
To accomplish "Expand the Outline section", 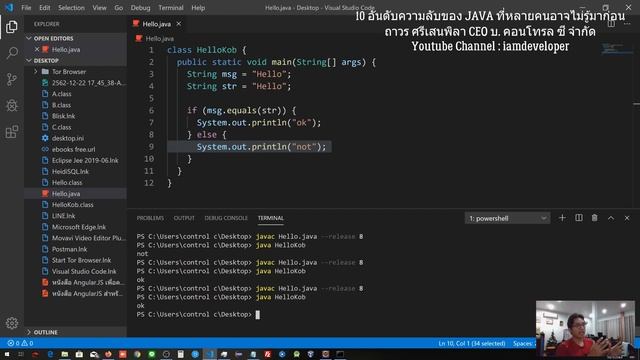I will (76, 332).
